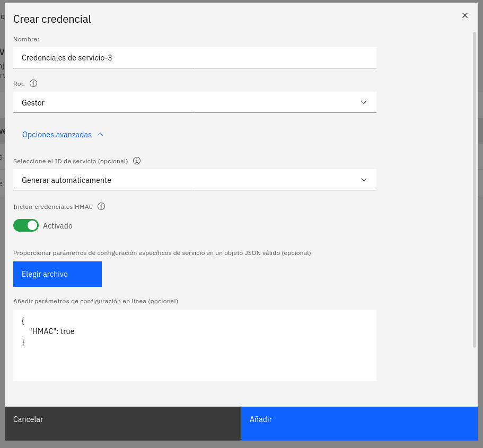The width and height of the screenshot is (483, 448).
Task: Disable the Incluir credenciales HMAC toggle
Action: (26, 225)
